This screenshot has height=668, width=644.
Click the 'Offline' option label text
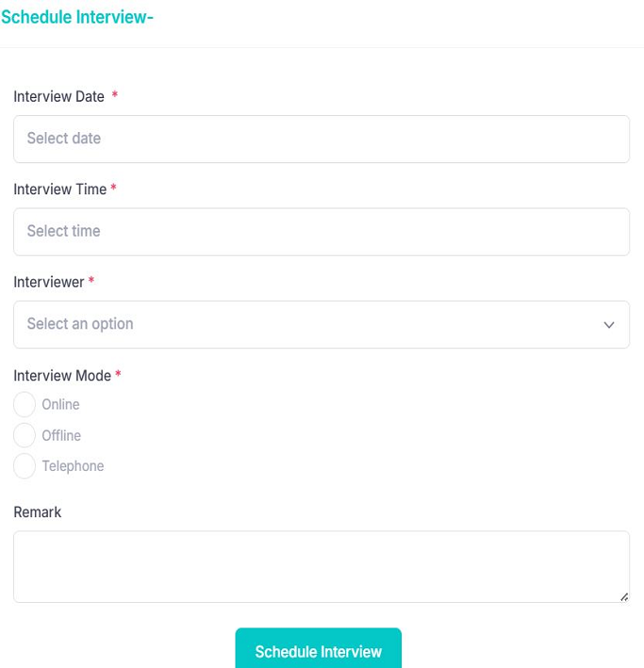(x=61, y=436)
